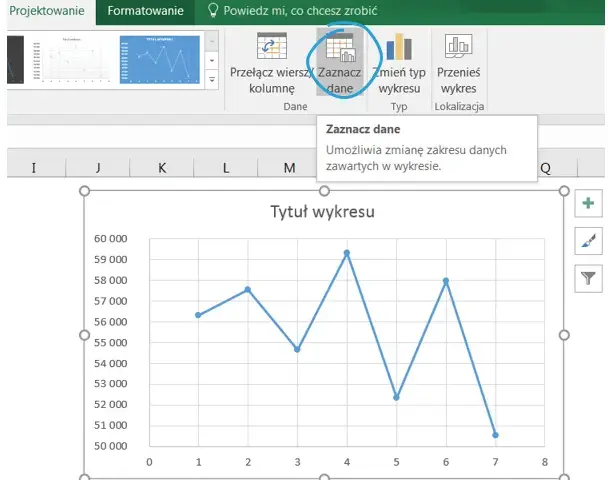Select the white chart style thumbnail
Screen dimensions: 608x480
click(x=72, y=60)
